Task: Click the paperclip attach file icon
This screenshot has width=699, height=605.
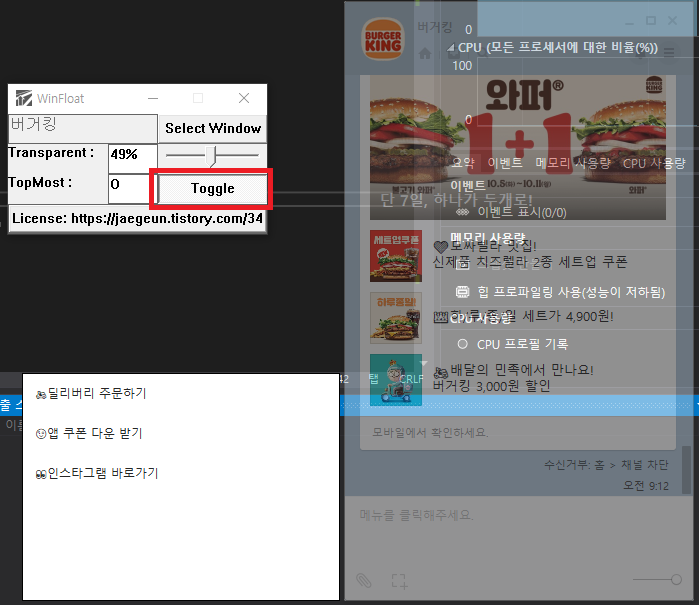Action: coord(364,580)
